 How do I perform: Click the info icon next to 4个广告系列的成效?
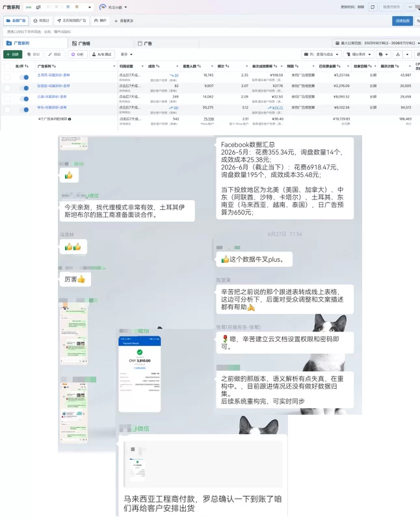coord(70,119)
